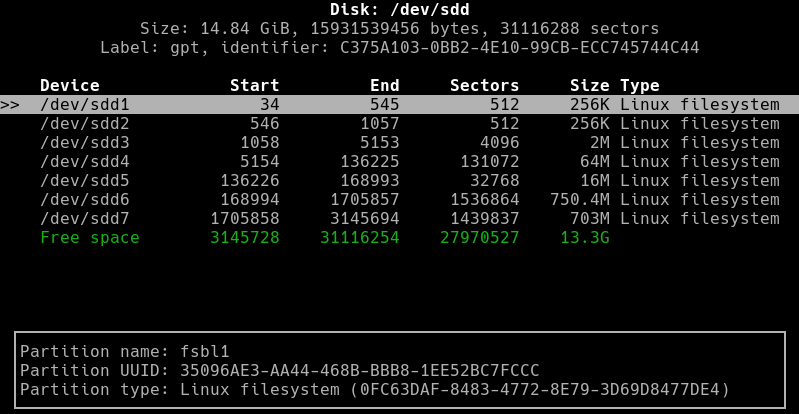This screenshot has height=414, width=799.
Task: Click the Linux filesystem type of sdd7
Action: click(x=700, y=219)
